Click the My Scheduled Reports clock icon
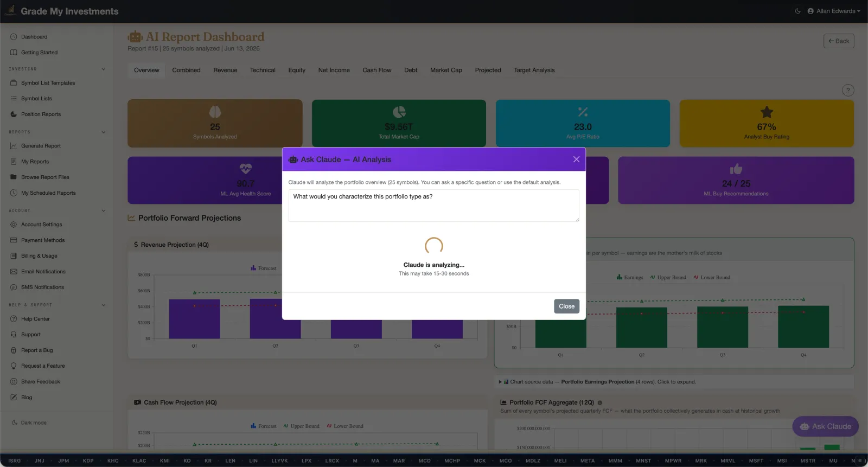The height and width of the screenshot is (467, 868). pyautogui.click(x=14, y=193)
